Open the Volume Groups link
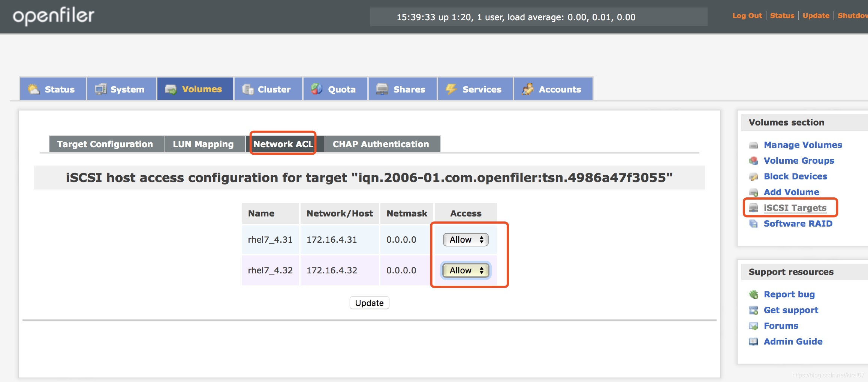This screenshot has height=382, width=868. (x=799, y=161)
